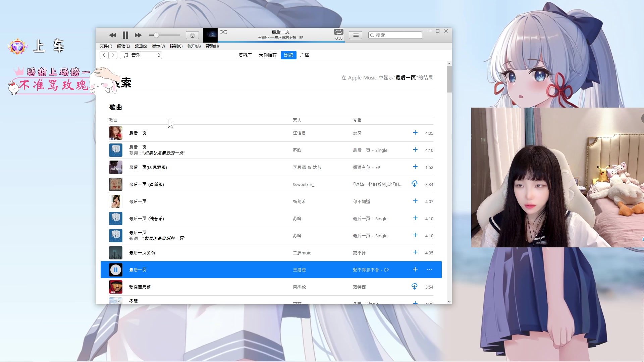644x362 pixels.
Task: Open album 你不知道
Action: click(x=362, y=201)
